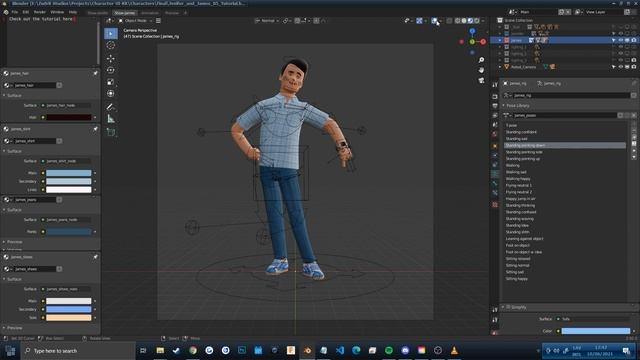Unlink the james_poses pose library (X)
This screenshot has height=360, width=640.
[x=633, y=116]
